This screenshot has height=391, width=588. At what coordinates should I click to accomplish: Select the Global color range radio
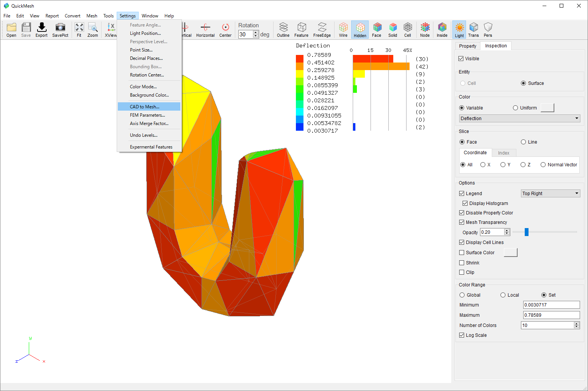462,295
